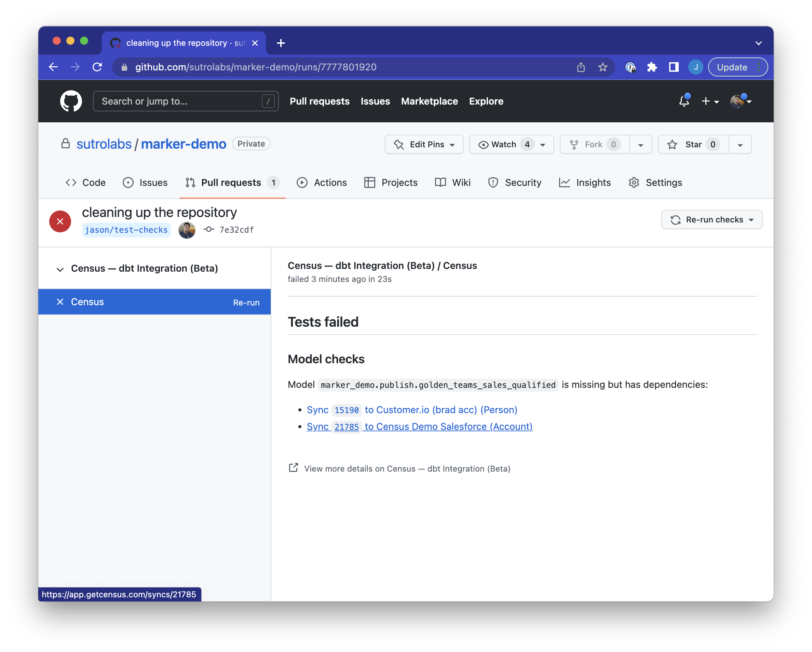Open the Edit Pins dropdown

pyautogui.click(x=424, y=144)
